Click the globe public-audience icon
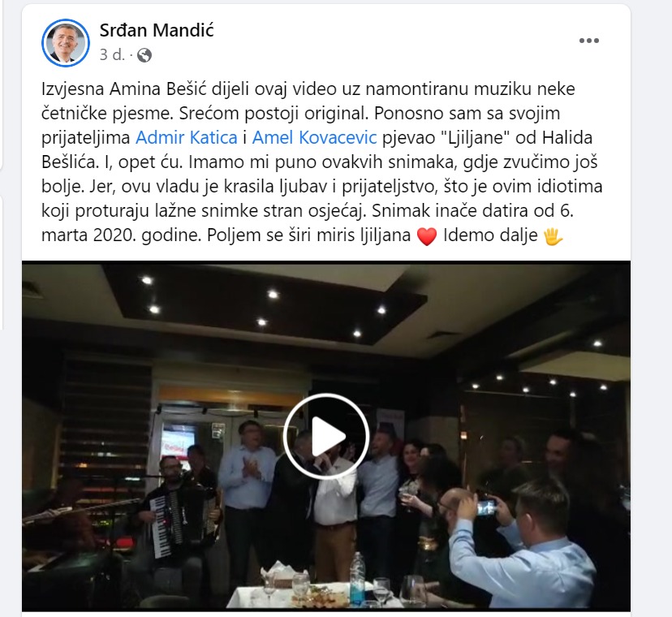Viewport: 672px width, 617px height. (144, 55)
